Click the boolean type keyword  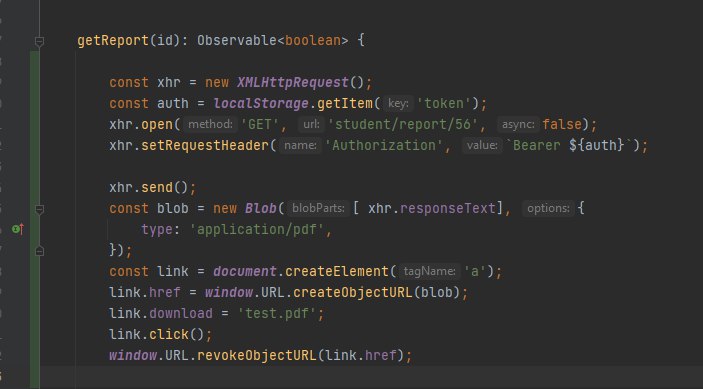312,40
